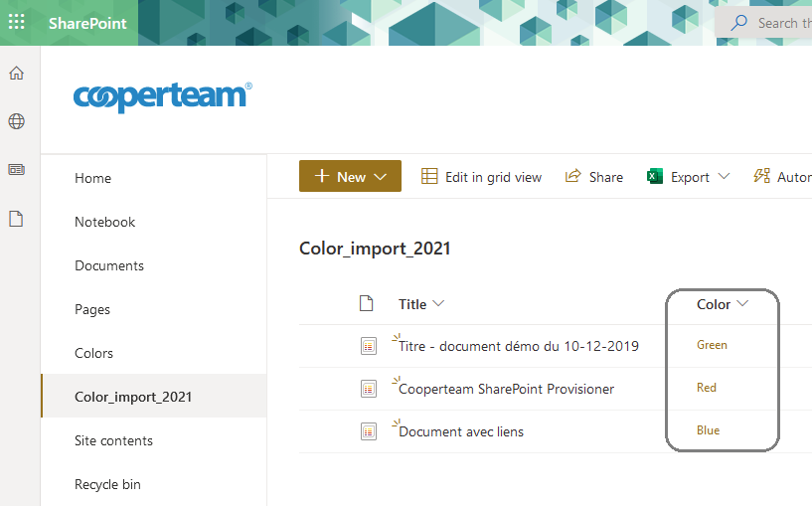Screen dimensions: 812x506
Task: Open Site contents link
Action: pos(113,440)
